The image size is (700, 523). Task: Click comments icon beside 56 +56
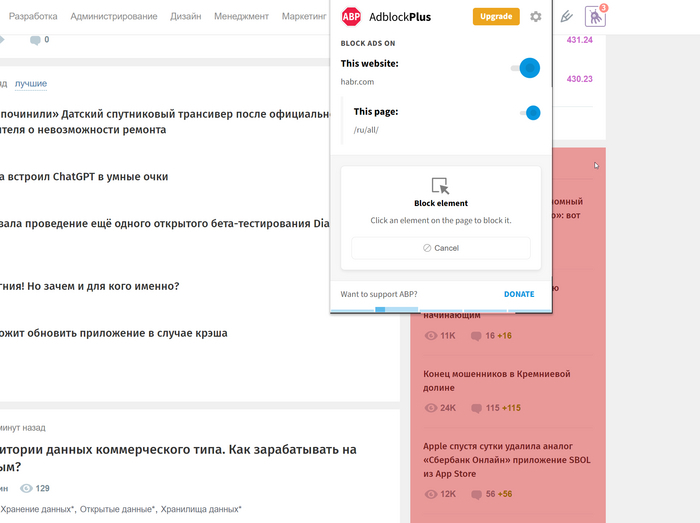(x=476, y=494)
